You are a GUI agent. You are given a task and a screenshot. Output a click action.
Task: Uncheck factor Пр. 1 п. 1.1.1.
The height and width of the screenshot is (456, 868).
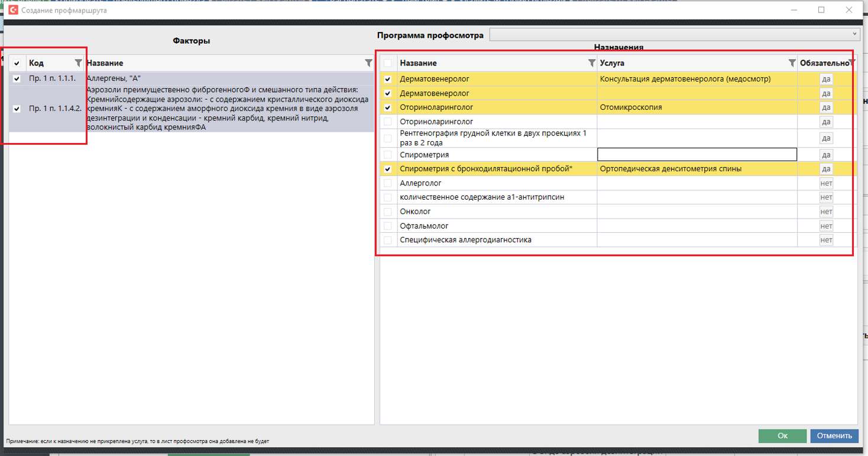pyautogui.click(x=17, y=79)
